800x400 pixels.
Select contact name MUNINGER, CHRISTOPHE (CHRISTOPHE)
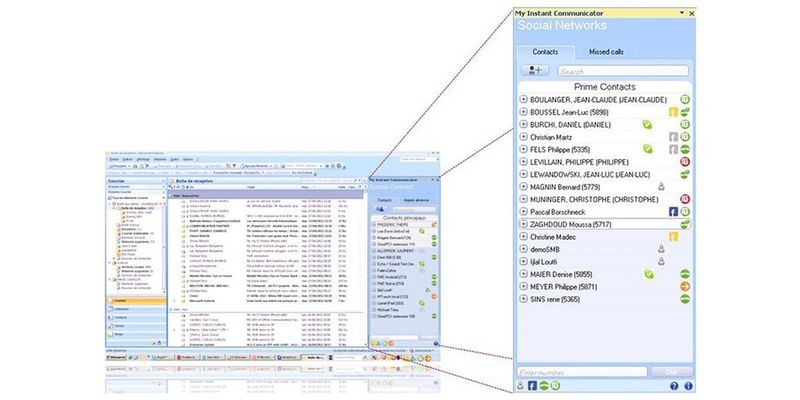click(594, 199)
